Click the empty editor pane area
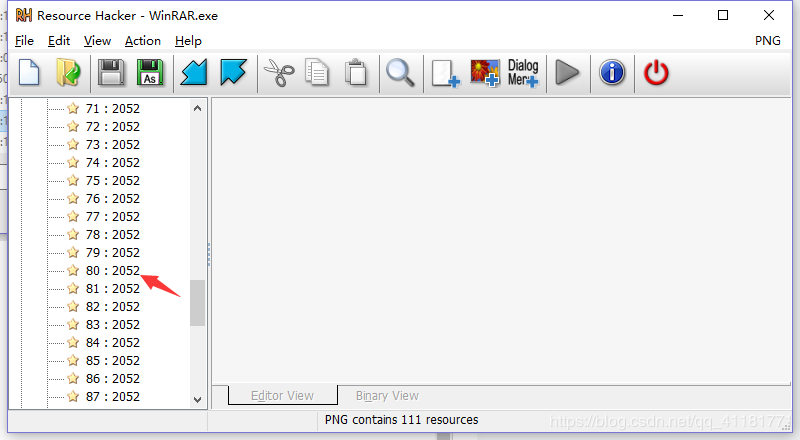 coord(501,241)
